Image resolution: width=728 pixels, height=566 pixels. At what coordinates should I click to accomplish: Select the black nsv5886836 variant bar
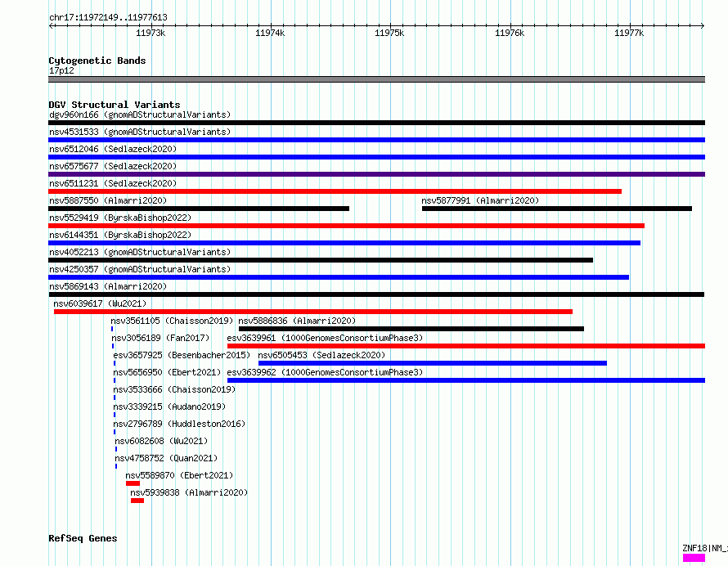(411, 329)
